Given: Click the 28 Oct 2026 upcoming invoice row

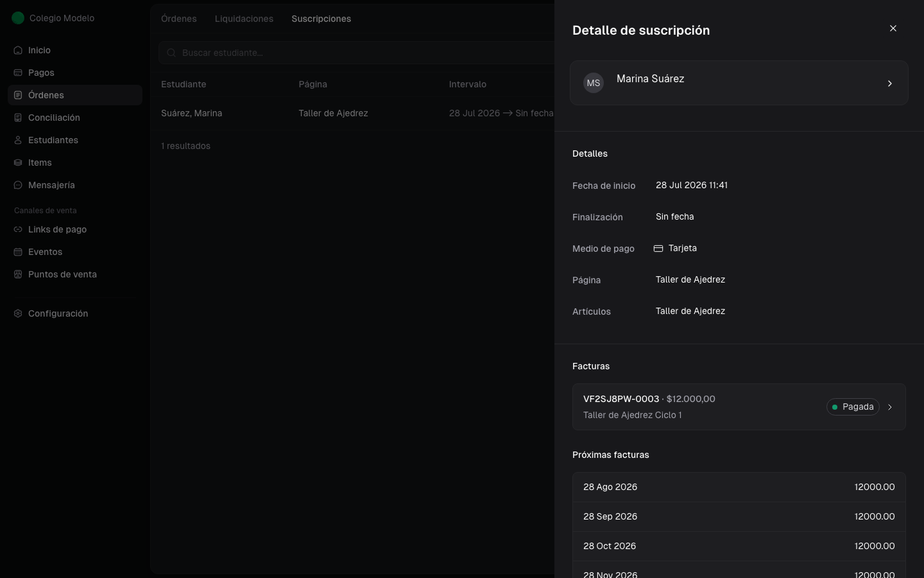Looking at the screenshot, I should (739, 547).
